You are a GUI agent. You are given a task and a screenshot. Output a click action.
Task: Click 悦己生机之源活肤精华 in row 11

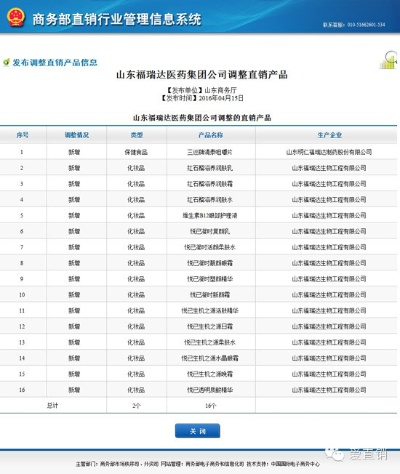click(x=210, y=311)
